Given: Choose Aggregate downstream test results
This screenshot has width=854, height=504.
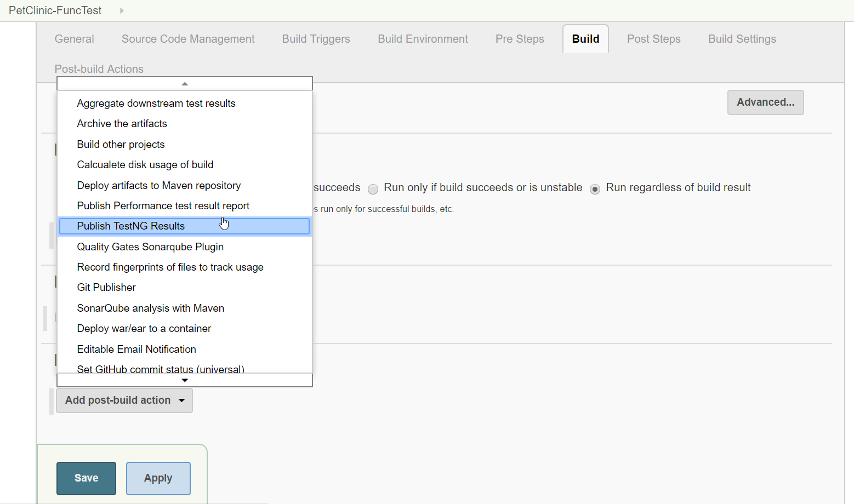Looking at the screenshot, I should tap(185, 104).
